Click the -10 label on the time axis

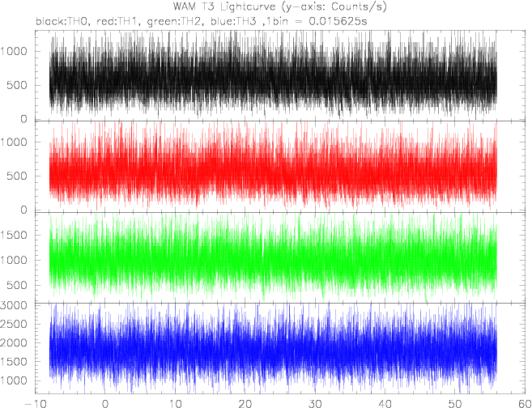(35, 403)
